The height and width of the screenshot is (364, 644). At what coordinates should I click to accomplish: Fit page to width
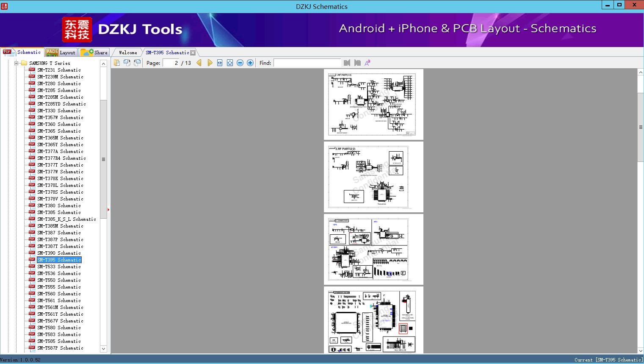click(x=220, y=63)
